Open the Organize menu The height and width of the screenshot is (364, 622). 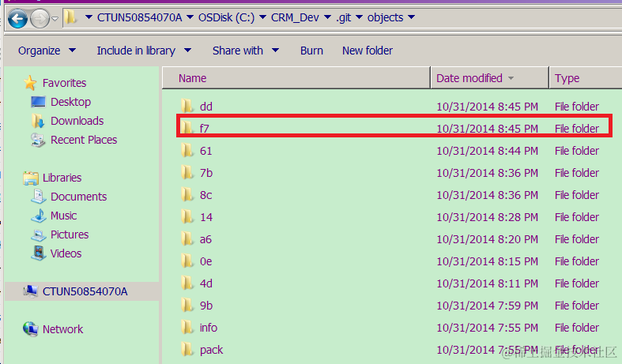[47, 51]
